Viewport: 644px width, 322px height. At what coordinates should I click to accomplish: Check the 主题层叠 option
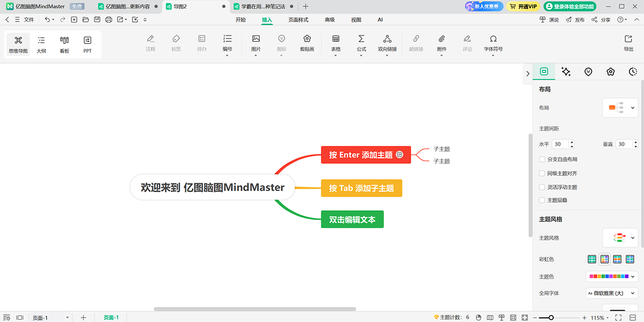coord(542,200)
